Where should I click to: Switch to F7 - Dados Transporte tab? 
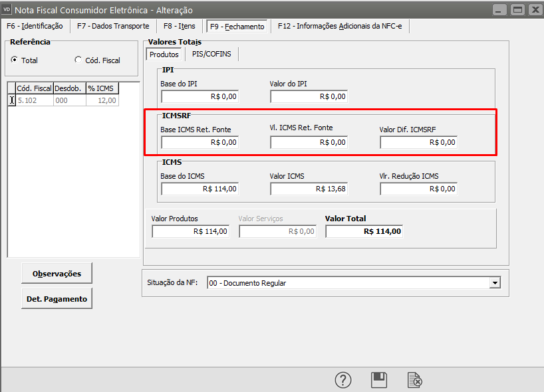[x=113, y=26]
